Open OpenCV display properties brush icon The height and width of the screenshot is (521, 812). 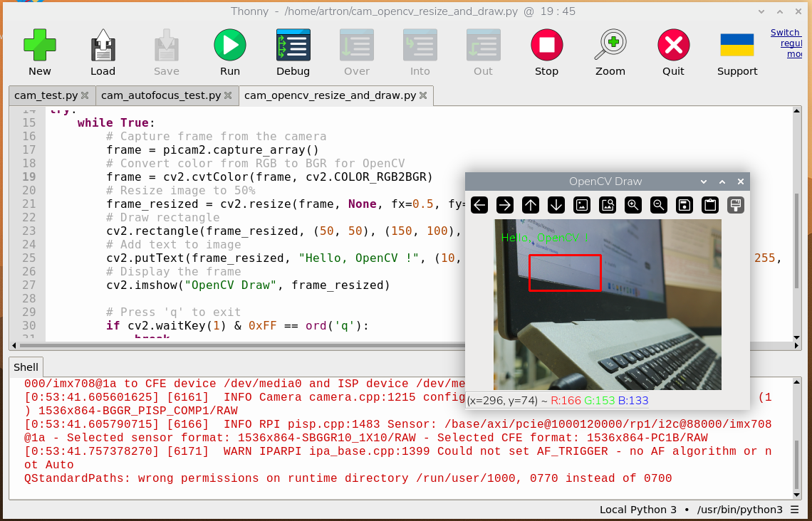pyautogui.click(x=735, y=205)
